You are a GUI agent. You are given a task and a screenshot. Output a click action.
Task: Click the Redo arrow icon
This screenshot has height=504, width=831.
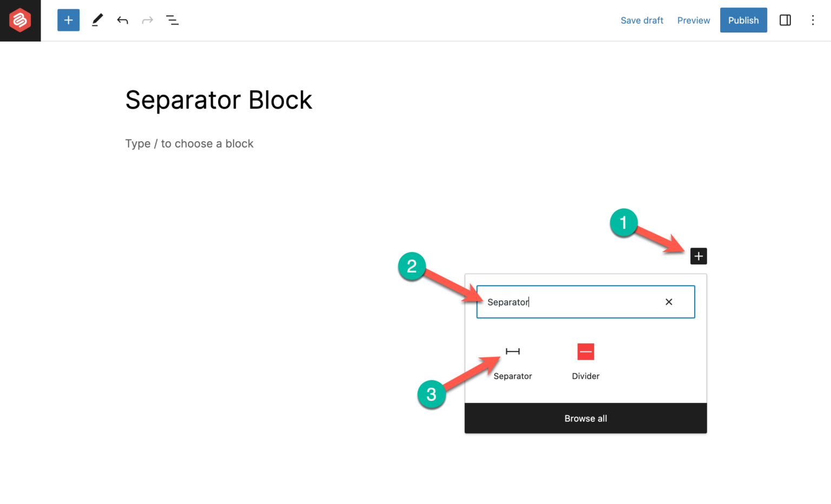(147, 20)
